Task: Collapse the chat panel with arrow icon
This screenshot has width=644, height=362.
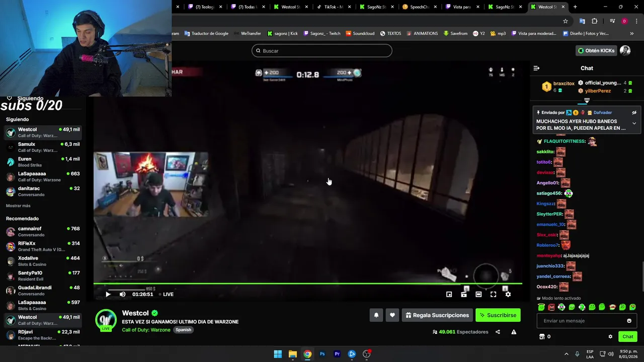Action: pos(536,68)
